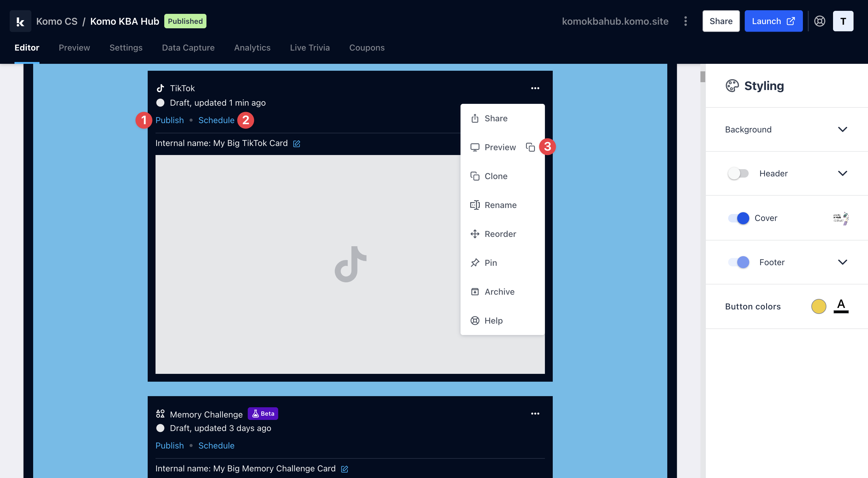
Task: Expand the Background styling section
Action: (x=842, y=130)
